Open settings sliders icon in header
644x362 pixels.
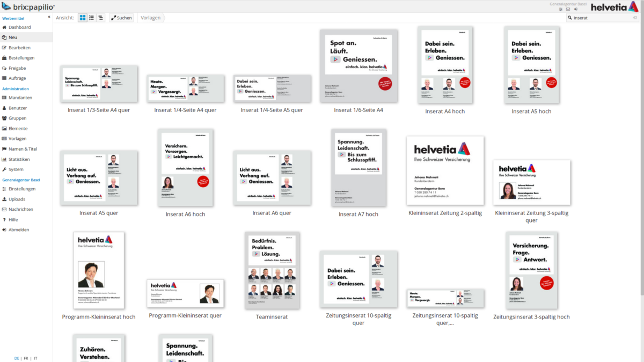561,9
